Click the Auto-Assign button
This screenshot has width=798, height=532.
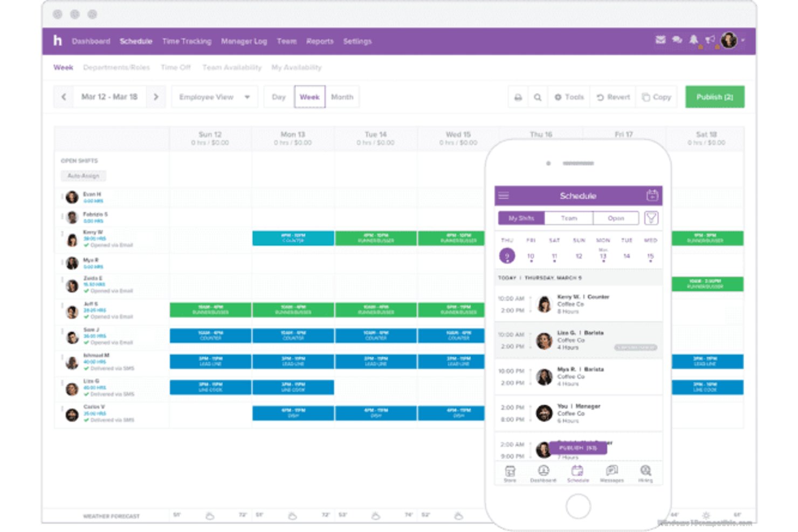coord(83,176)
